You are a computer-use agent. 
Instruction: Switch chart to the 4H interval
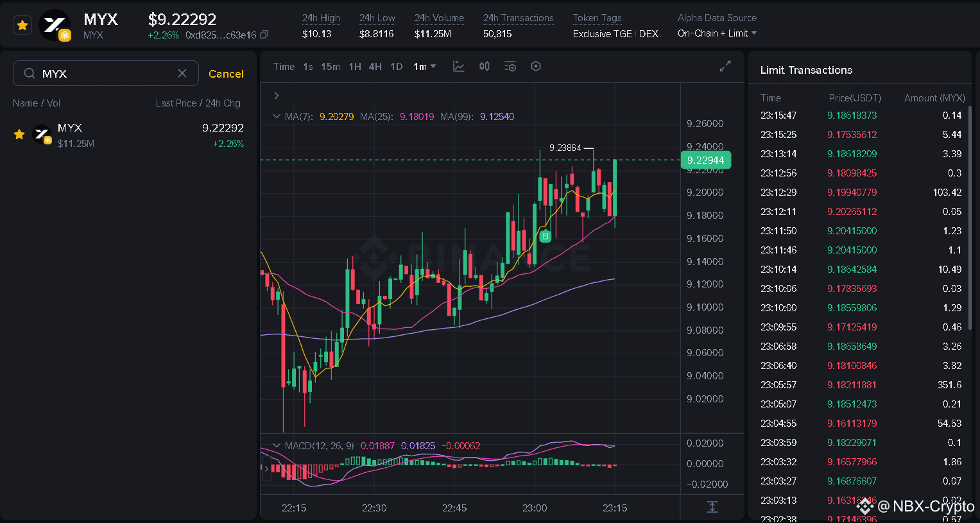[375, 67]
